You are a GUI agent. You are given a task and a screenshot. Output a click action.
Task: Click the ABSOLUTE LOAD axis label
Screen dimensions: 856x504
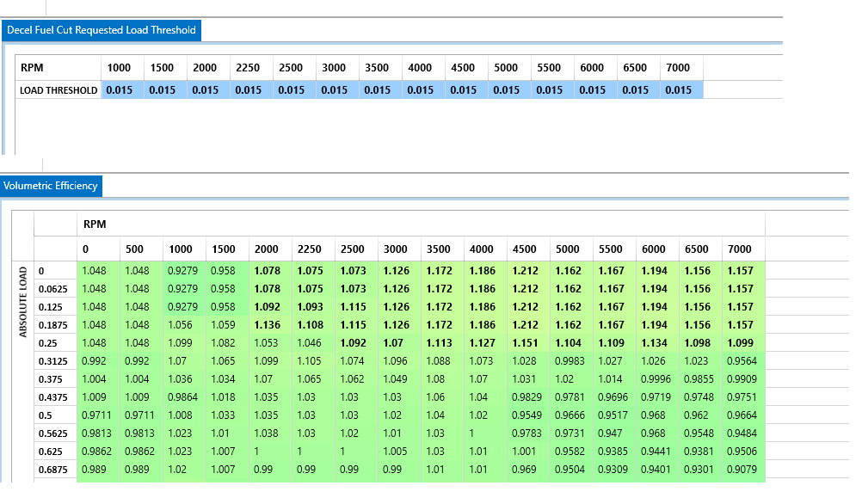23,302
